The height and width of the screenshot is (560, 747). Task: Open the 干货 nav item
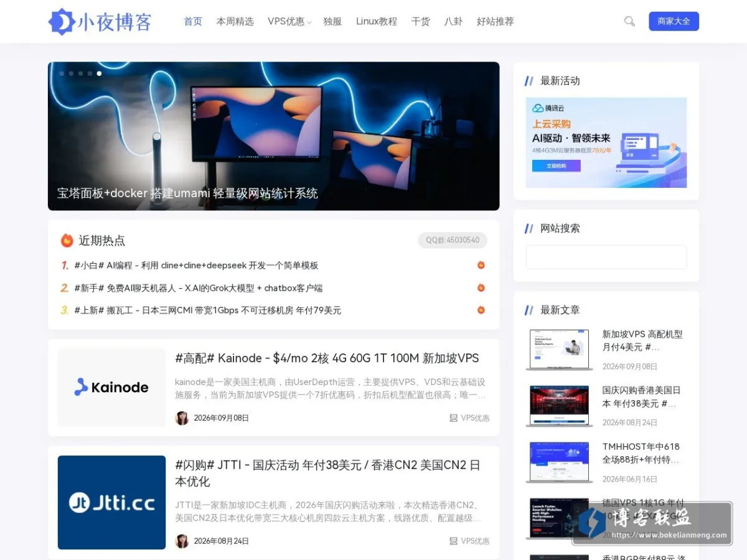point(421,21)
